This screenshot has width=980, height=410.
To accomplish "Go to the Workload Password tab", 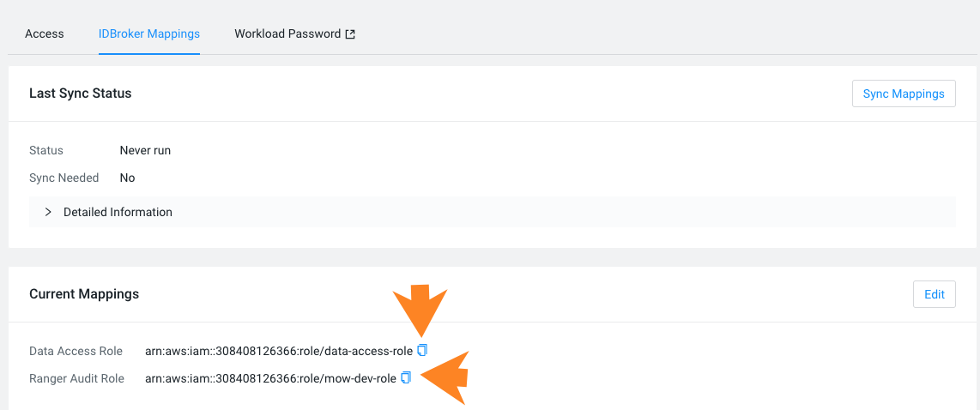I will coord(287,33).
